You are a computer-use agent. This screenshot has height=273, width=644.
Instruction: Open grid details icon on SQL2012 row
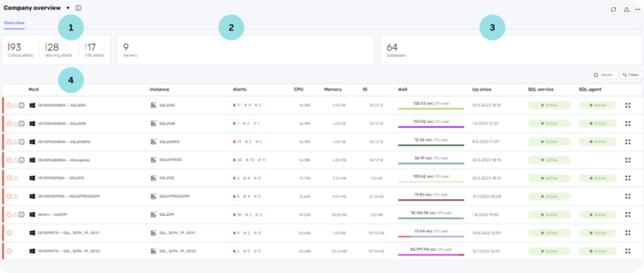(627, 178)
